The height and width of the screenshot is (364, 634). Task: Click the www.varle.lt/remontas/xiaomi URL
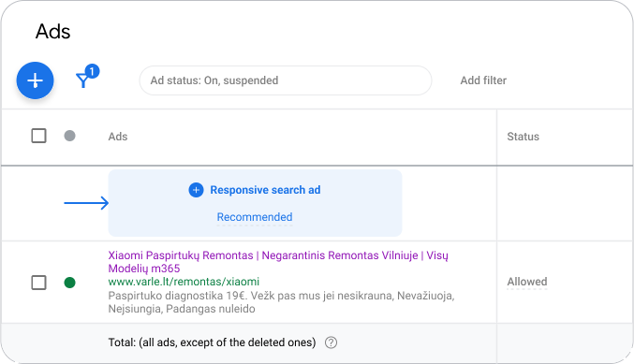pyautogui.click(x=184, y=282)
